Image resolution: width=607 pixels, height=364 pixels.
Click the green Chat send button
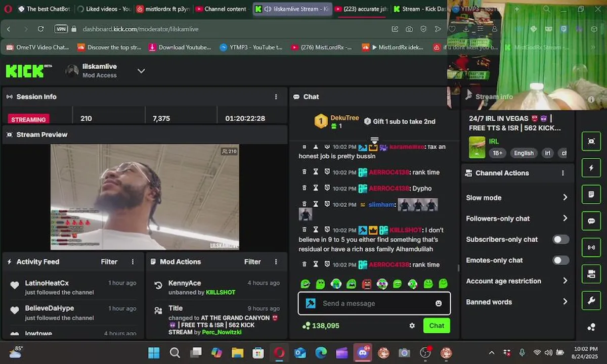[x=437, y=326]
